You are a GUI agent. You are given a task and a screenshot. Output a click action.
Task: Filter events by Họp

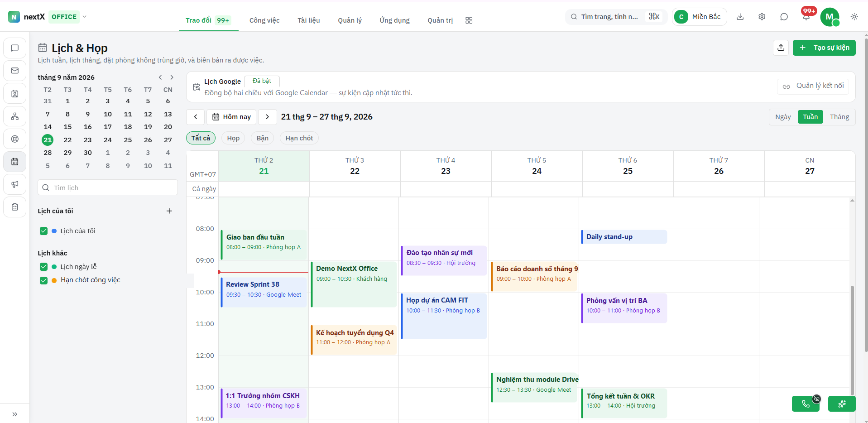pos(233,138)
